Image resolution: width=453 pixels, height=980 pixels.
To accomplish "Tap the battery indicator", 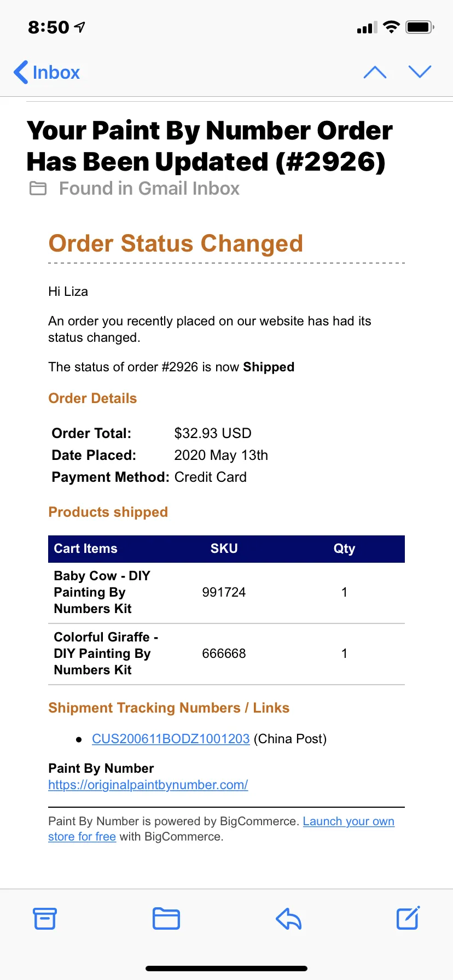I will click(420, 27).
